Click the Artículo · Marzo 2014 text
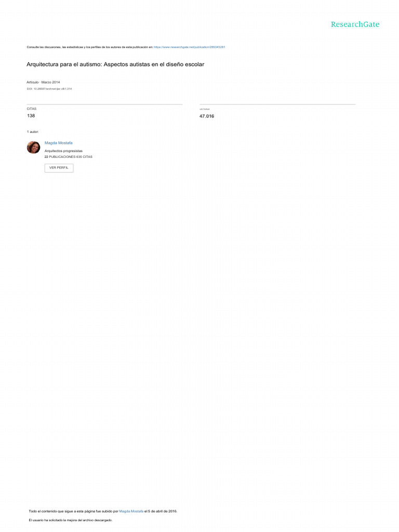 tap(43, 82)
